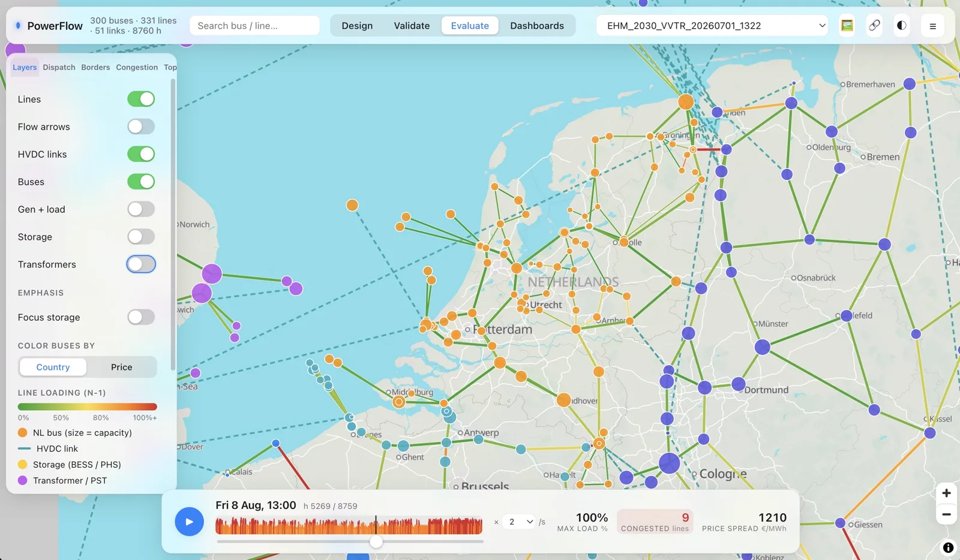Open Dashboards mode
The image size is (960, 560).
[x=537, y=26]
